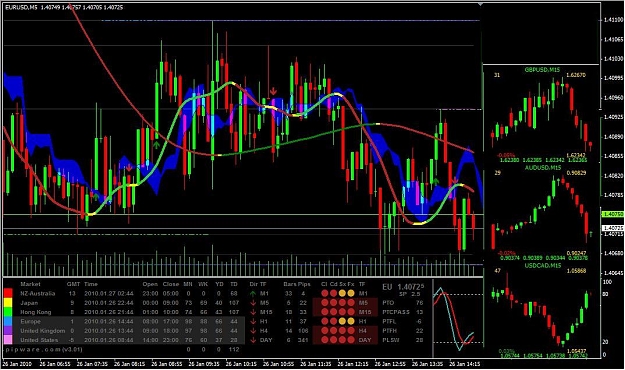625x370 pixels.
Task: Open the USDCAD.M15 mini chart title
Action: point(542,266)
